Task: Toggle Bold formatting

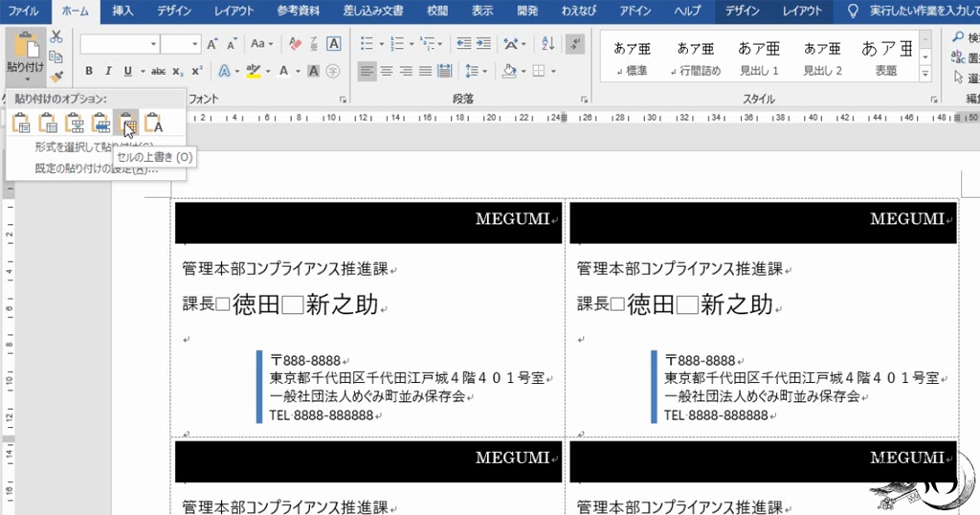Action: pyautogui.click(x=89, y=71)
